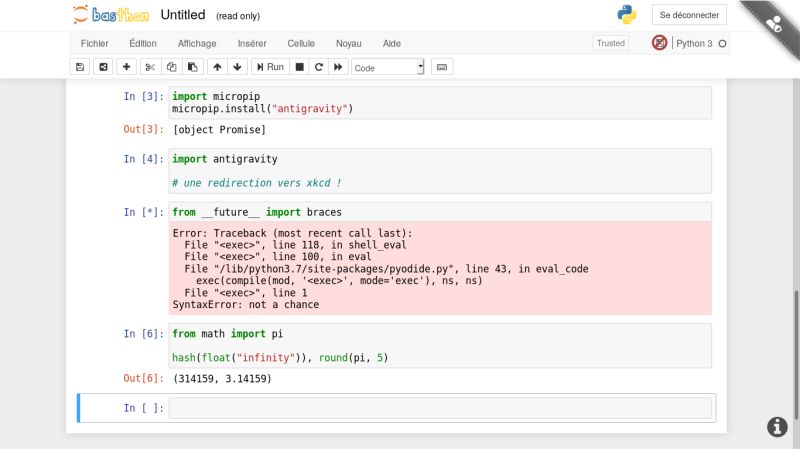This screenshot has width=800, height=449.
Task: Click the import antigravity code cell
Action: click(x=440, y=171)
